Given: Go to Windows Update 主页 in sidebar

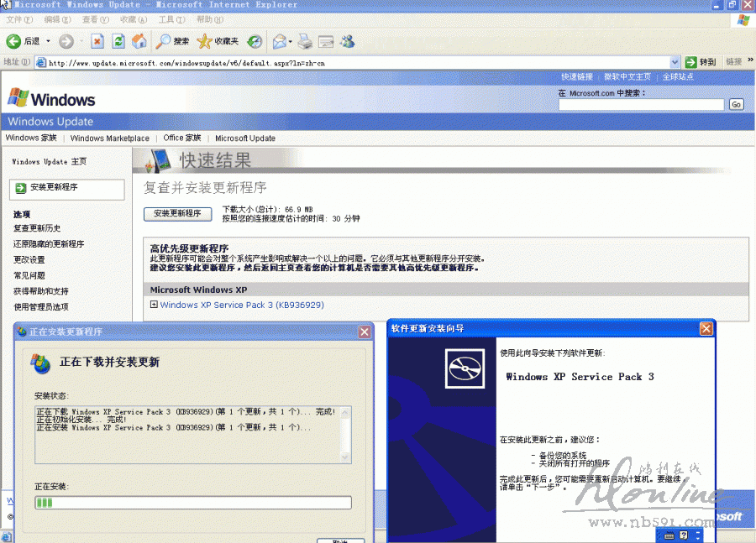Looking at the screenshot, I should click(50, 161).
